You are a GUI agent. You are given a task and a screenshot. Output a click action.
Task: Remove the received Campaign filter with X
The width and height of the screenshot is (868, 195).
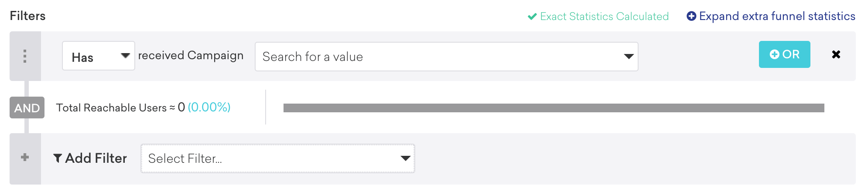(836, 54)
